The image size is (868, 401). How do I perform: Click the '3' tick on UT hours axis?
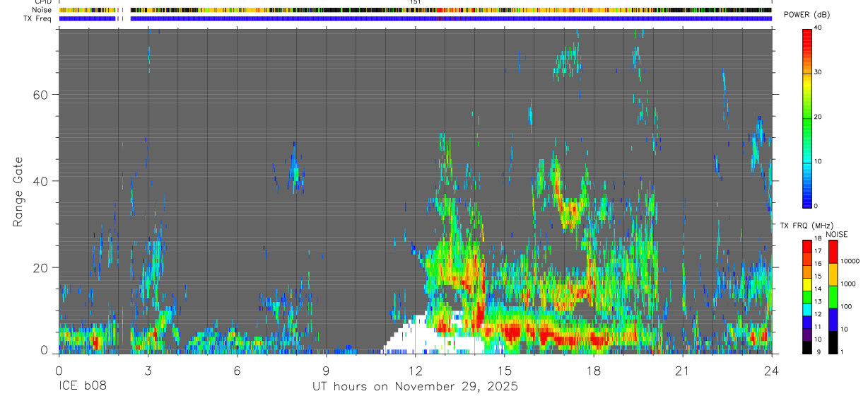(x=148, y=370)
